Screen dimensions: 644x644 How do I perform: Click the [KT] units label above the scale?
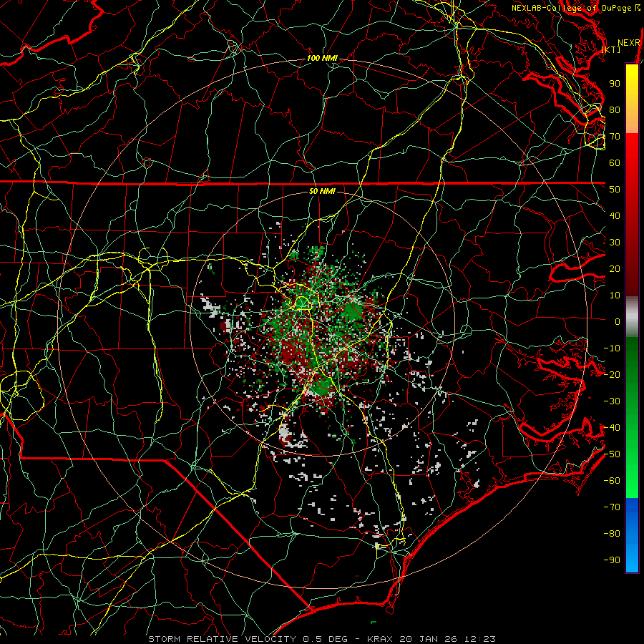point(611,49)
